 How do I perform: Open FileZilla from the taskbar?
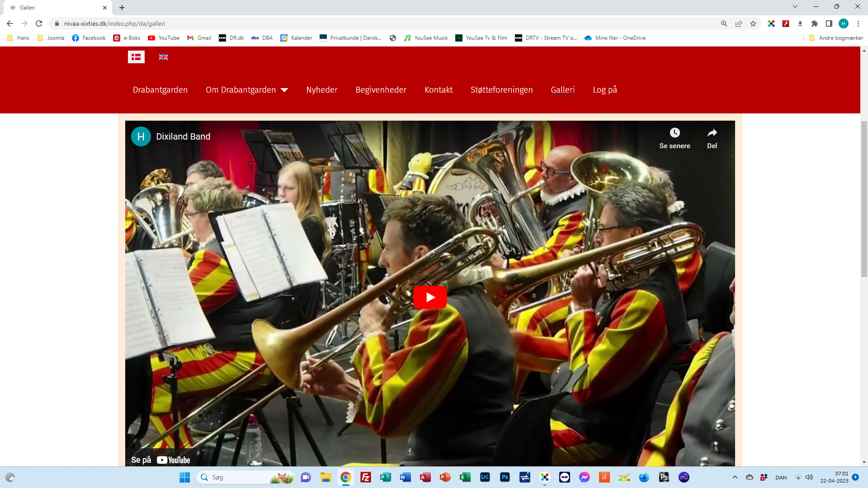pyautogui.click(x=365, y=477)
